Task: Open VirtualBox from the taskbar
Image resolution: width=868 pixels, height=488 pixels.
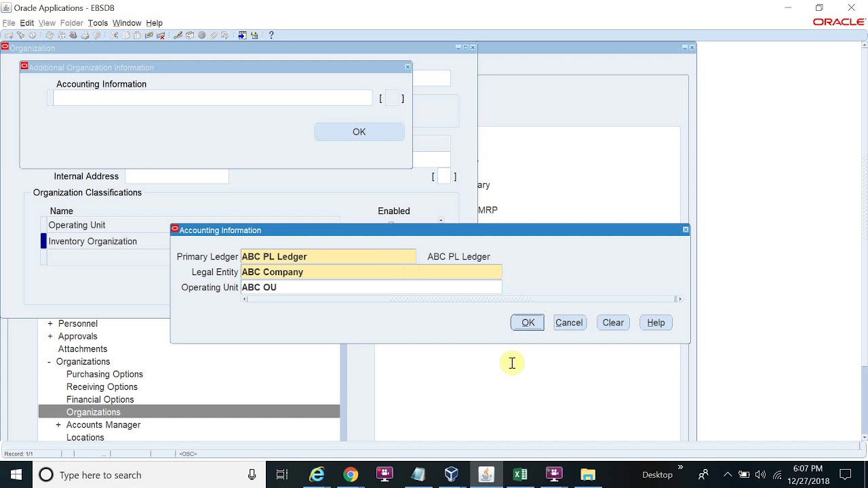Action: point(452,474)
